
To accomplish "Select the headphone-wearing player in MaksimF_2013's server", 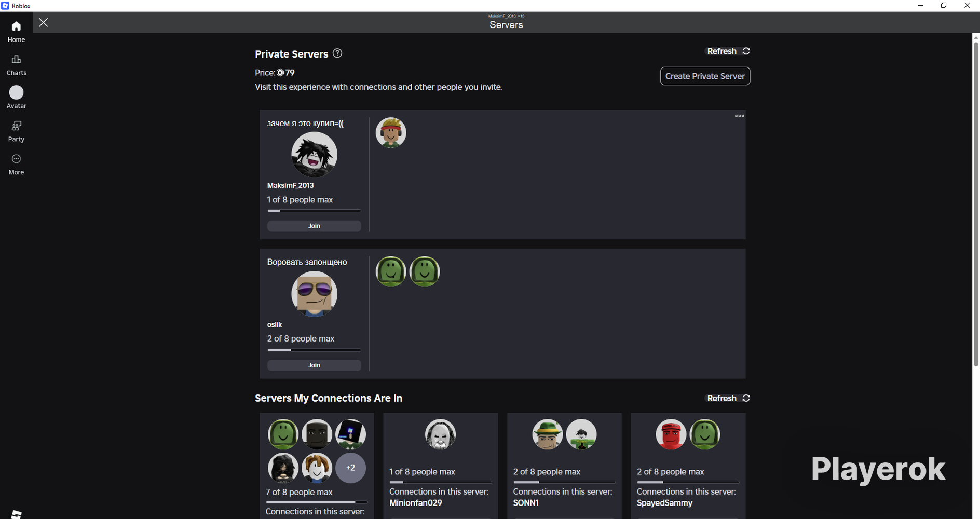I will pyautogui.click(x=391, y=133).
